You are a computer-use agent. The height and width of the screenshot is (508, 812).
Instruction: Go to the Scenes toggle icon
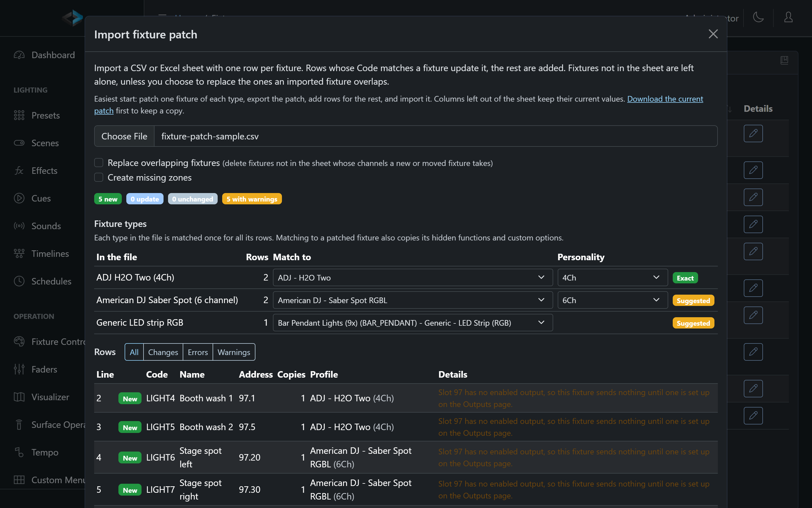(x=19, y=143)
